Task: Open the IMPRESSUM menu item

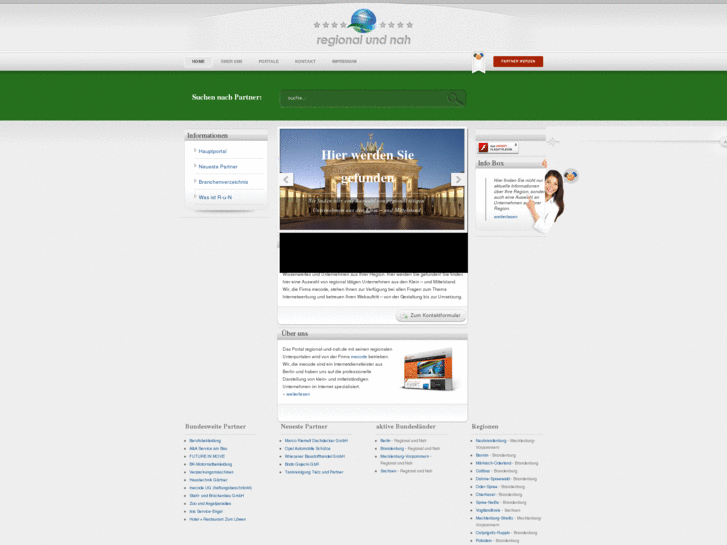Action: [x=344, y=61]
